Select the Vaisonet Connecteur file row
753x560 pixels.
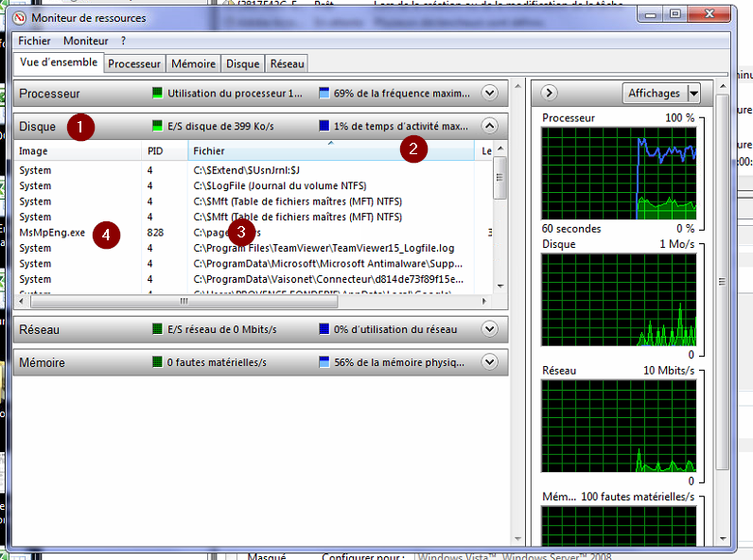point(254,279)
